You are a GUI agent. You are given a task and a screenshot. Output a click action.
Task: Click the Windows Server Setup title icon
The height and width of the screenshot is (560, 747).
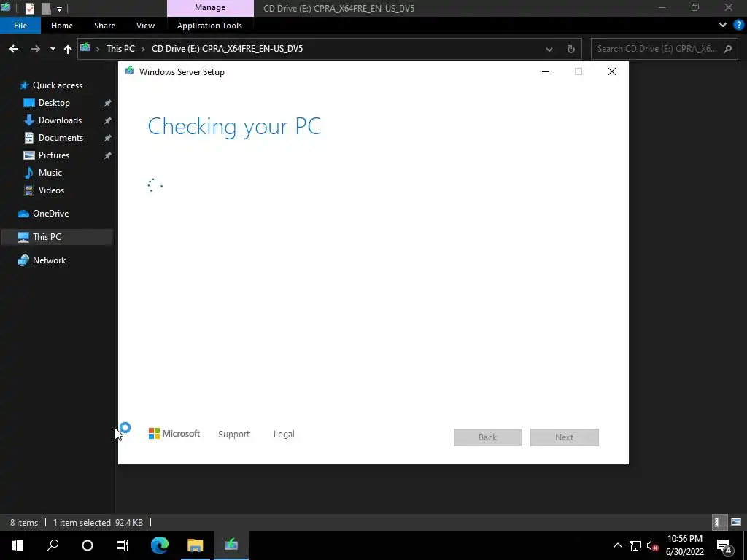[x=129, y=71]
